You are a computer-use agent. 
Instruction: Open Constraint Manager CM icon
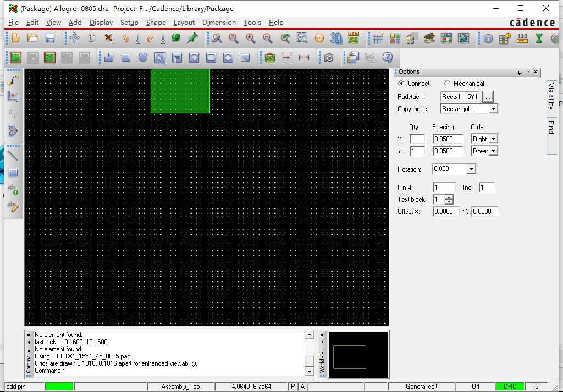click(x=446, y=38)
